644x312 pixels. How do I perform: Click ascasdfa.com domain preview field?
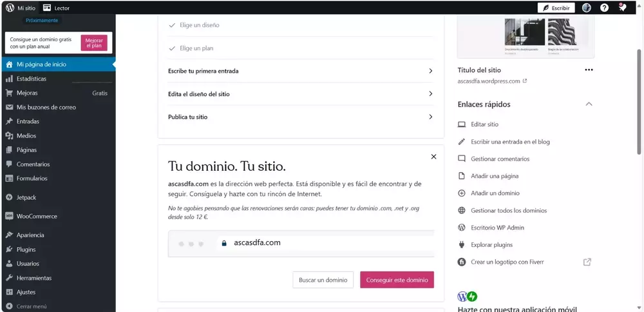301,244
